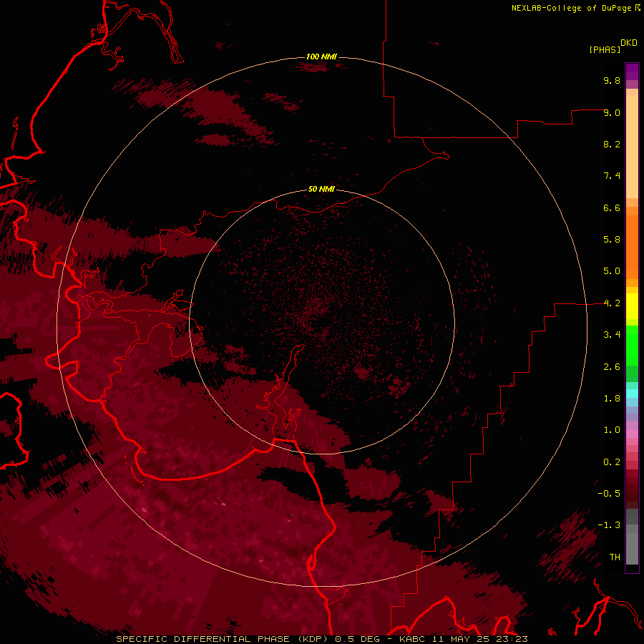Click the KABC station identifier in caption
This screenshot has height=644, width=644.
tap(413, 639)
